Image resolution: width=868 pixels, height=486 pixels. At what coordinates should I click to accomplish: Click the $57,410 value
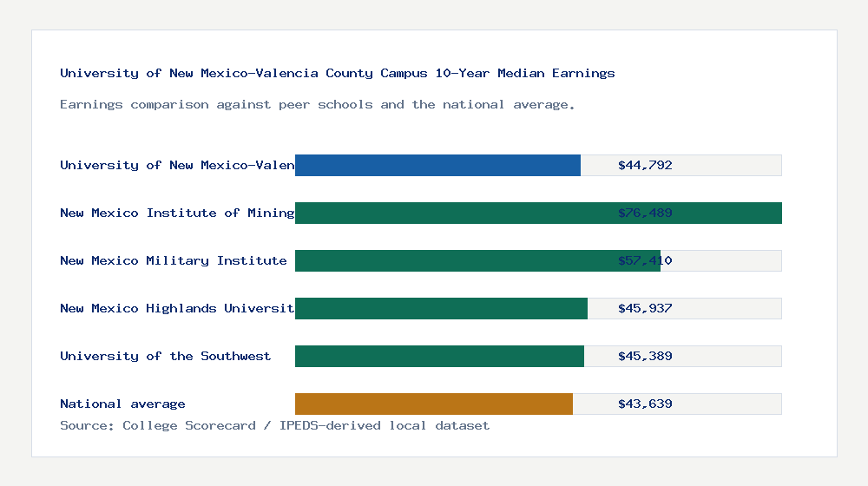pyautogui.click(x=645, y=260)
